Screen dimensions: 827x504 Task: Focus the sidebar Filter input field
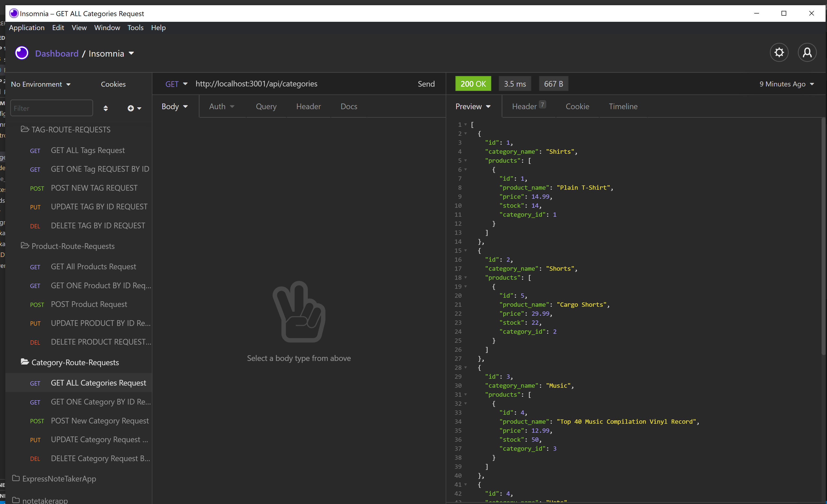pos(51,108)
